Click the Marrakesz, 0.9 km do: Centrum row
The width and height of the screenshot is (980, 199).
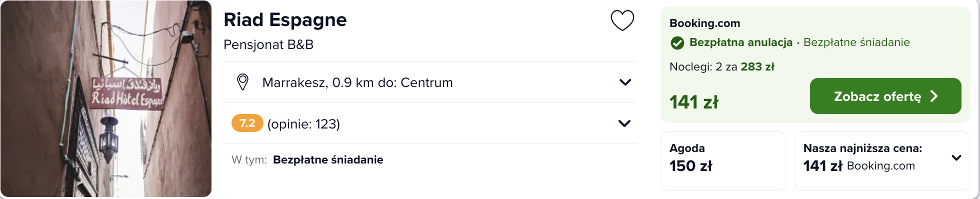[x=430, y=82]
